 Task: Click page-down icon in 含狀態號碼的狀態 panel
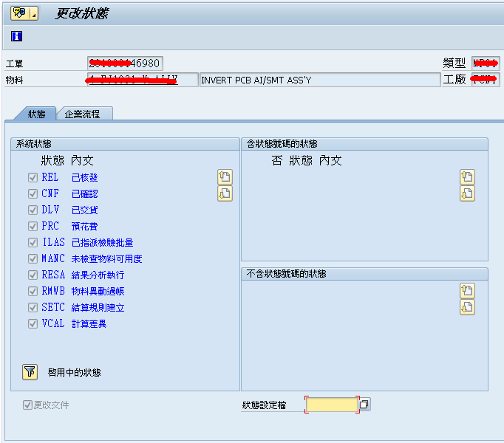[x=467, y=193]
